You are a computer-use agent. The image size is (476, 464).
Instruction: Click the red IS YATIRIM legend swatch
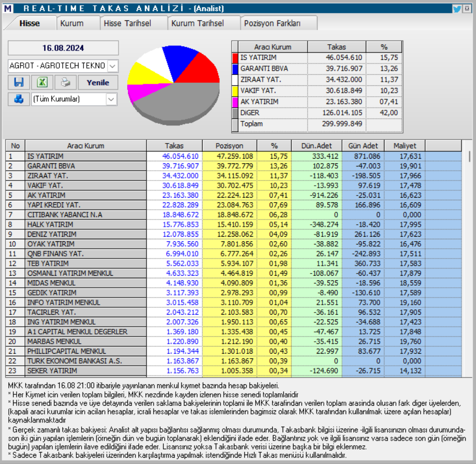235,58
